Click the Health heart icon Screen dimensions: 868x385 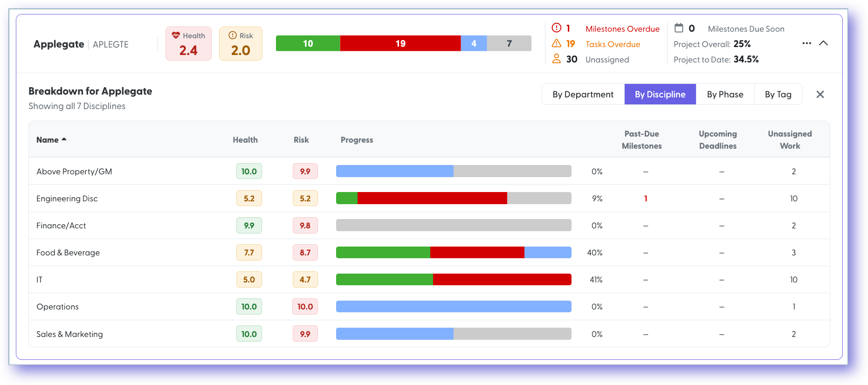[176, 35]
